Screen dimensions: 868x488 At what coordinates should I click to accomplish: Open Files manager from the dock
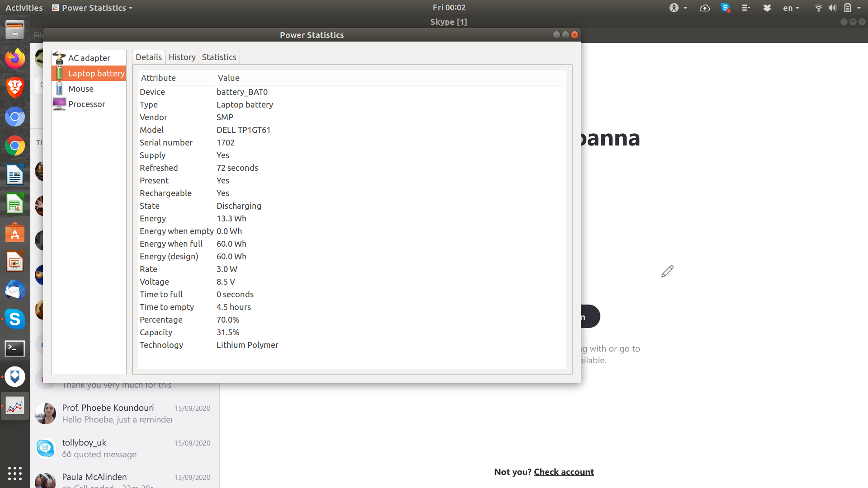pyautogui.click(x=15, y=30)
